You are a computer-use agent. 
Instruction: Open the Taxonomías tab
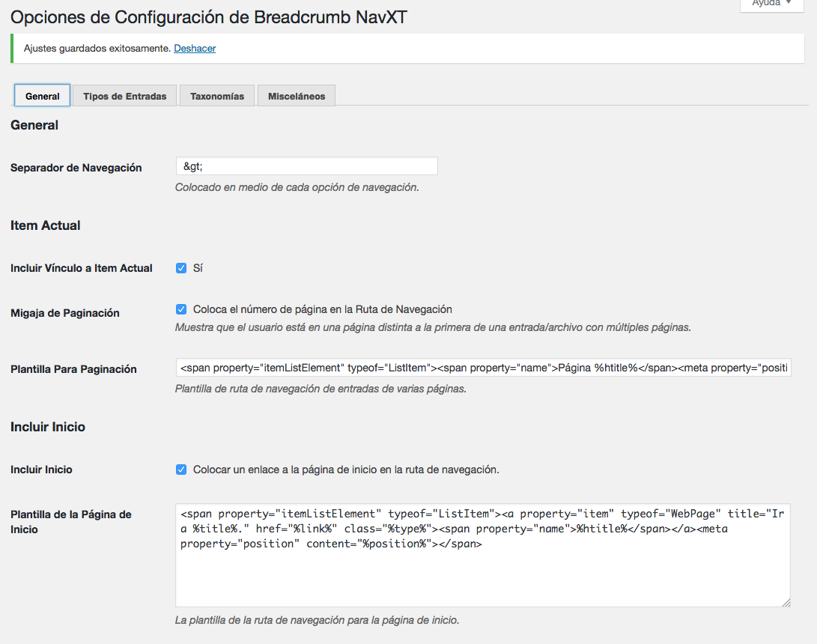[x=217, y=96]
